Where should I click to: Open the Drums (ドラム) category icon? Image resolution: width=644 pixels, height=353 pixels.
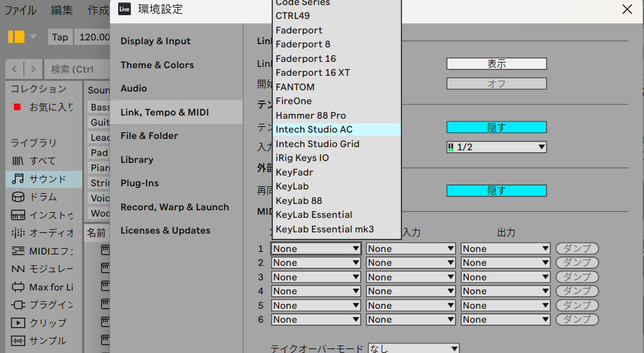point(18,197)
